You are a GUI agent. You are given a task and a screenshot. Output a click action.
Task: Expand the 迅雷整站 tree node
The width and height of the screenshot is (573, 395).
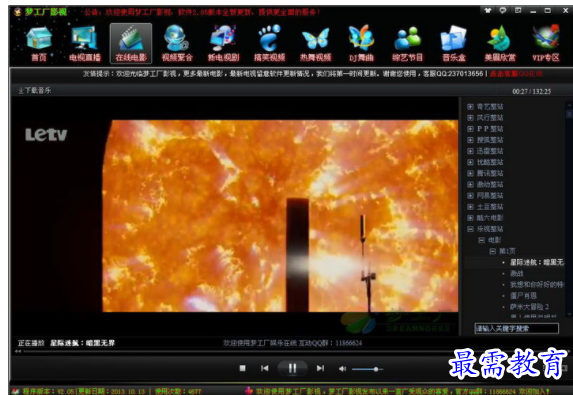[x=470, y=151]
